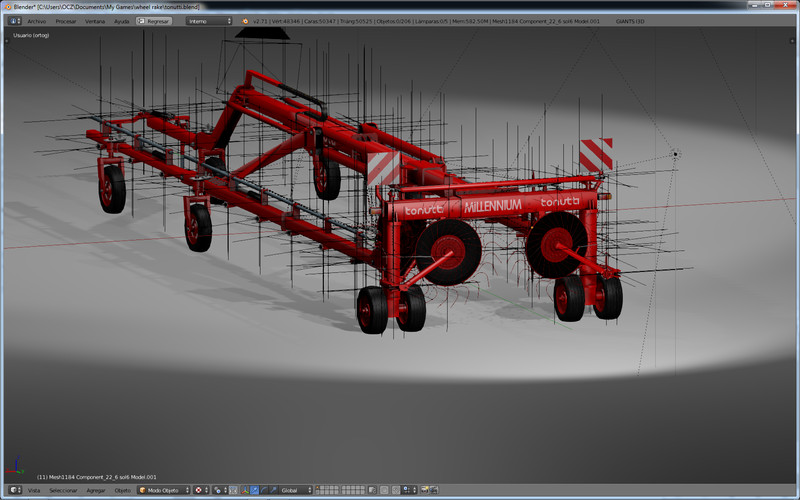Select the translate manipulator arrow icon
800x500 pixels.
254,490
